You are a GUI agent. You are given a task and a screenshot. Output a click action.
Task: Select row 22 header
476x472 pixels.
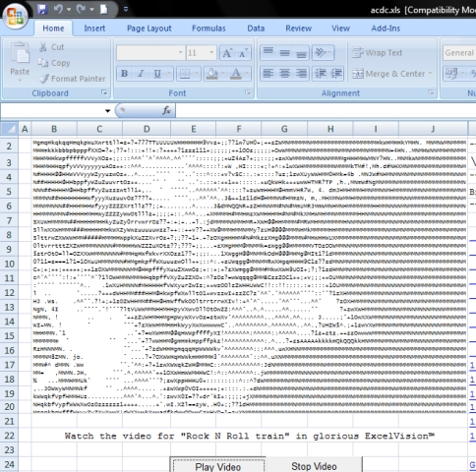point(9,436)
